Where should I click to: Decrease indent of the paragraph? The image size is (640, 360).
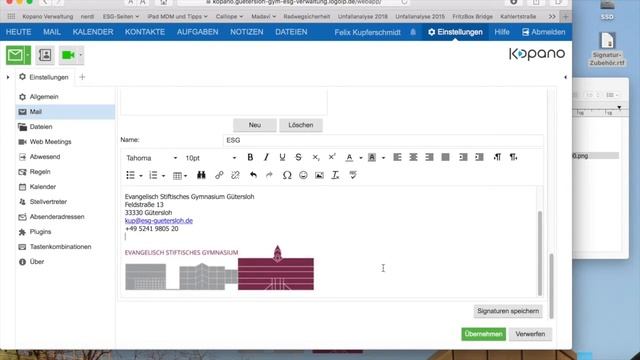tap(463, 158)
